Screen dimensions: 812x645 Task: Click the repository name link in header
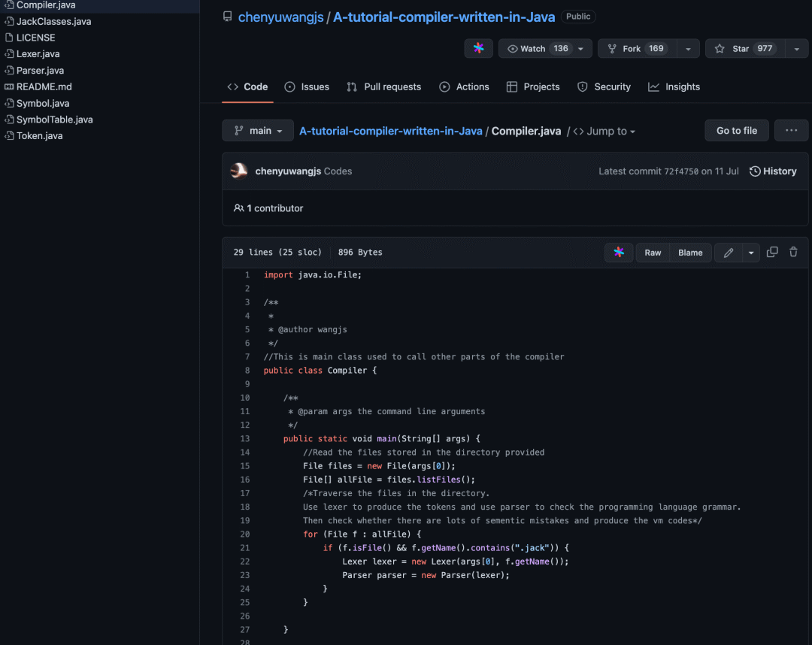tap(444, 17)
